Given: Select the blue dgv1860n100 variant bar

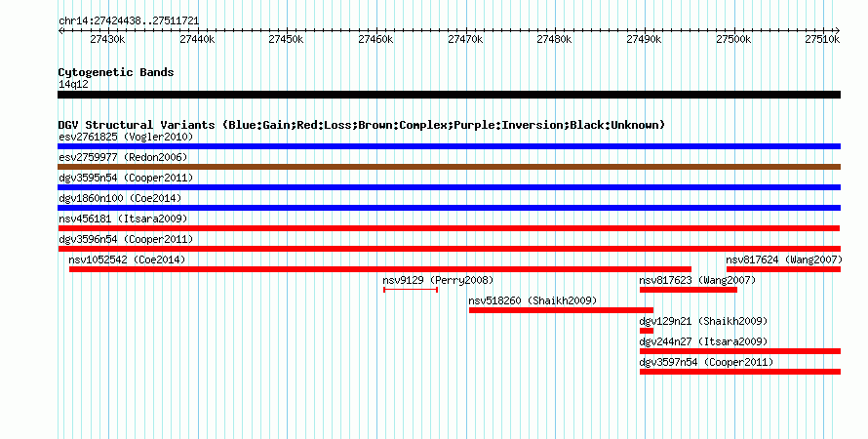Looking at the screenshot, I should 449,208.
